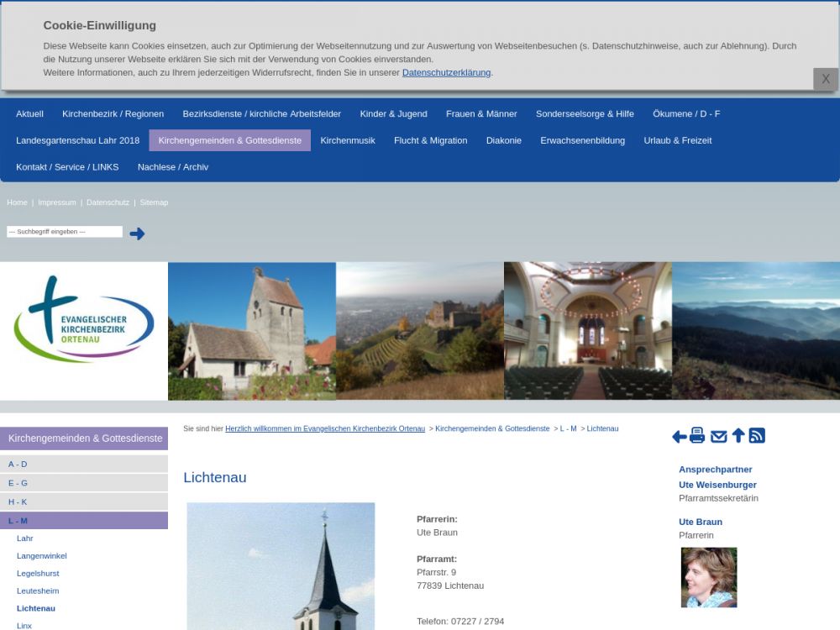The image size is (840, 630).
Task: Click the Impressum link
Action: 56,202
